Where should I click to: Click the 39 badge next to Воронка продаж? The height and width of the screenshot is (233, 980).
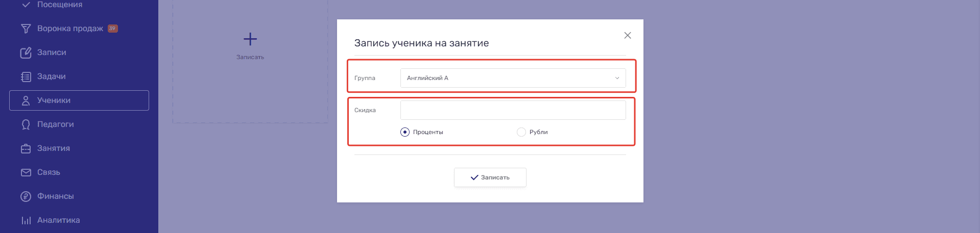coord(113,29)
